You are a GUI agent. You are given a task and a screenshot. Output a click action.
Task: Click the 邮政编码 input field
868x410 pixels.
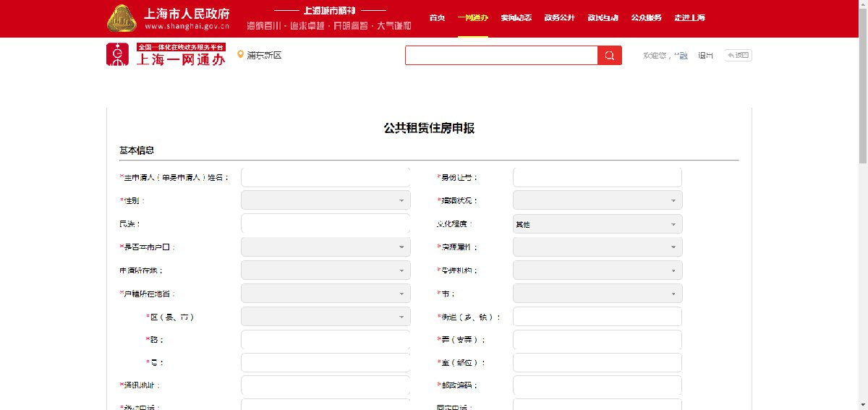coord(597,385)
